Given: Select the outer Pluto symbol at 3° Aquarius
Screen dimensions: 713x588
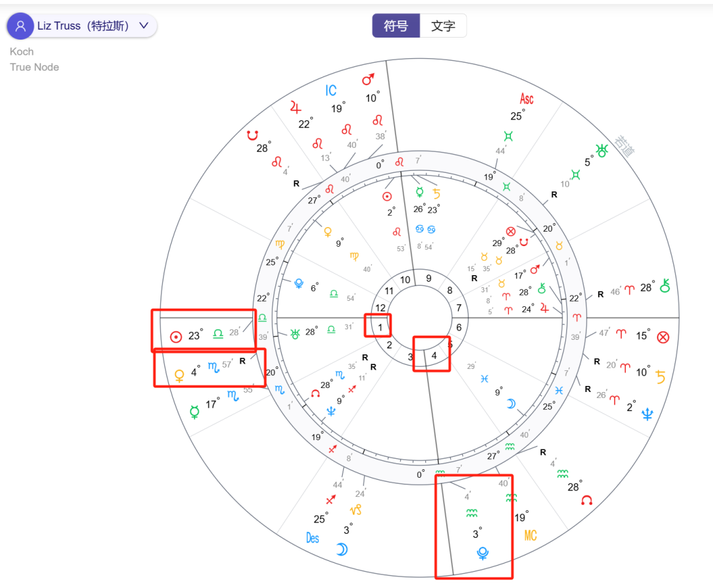Looking at the screenshot, I should click(x=483, y=553).
